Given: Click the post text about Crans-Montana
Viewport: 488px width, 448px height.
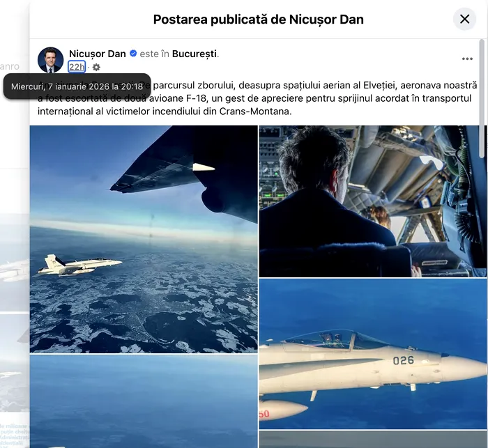Looking at the screenshot, I should point(257,98).
